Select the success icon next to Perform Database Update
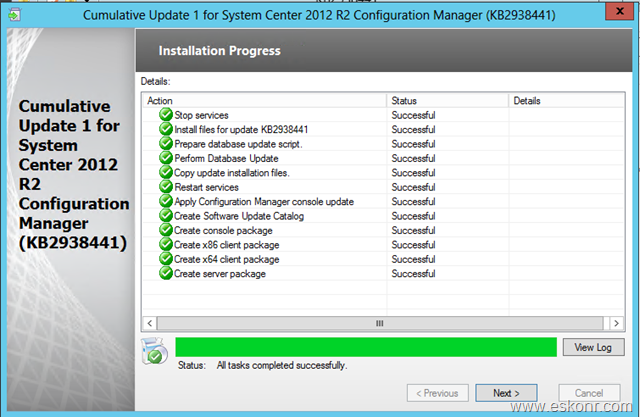 tap(166, 158)
